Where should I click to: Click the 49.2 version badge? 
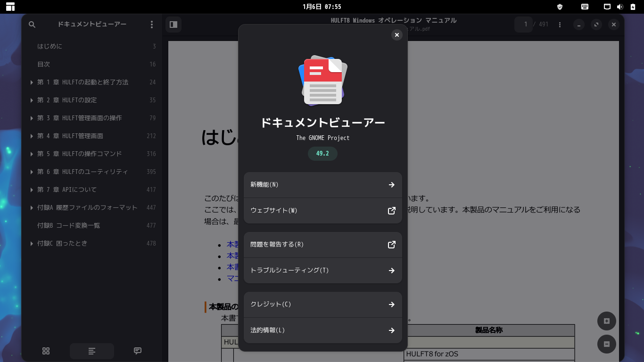click(322, 154)
